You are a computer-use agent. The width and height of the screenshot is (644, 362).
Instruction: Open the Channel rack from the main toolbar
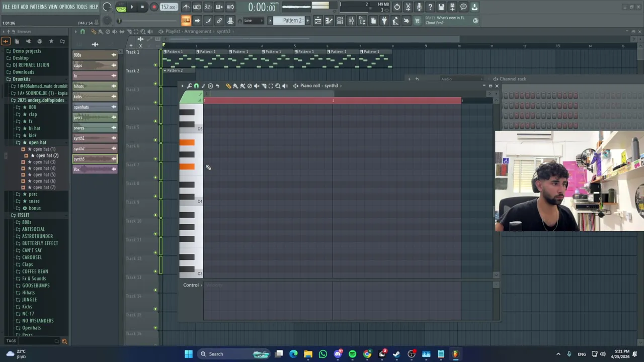tap(340, 21)
